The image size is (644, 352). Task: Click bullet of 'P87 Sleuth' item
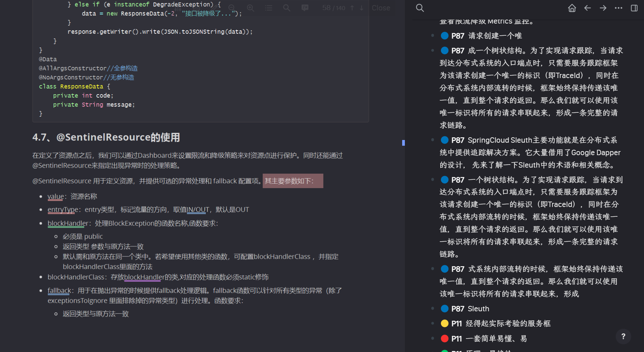pyautogui.click(x=432, y=308)
